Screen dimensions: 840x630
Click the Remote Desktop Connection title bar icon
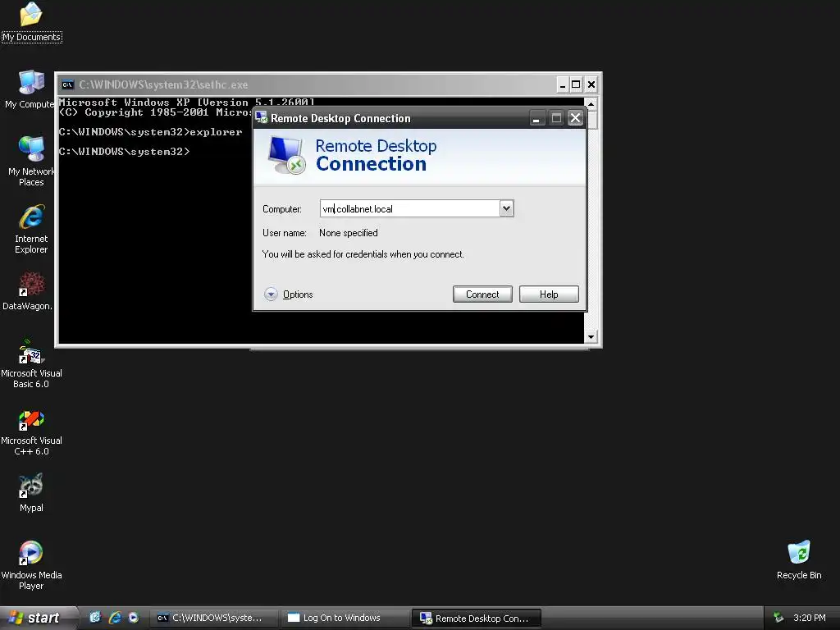click(x=261, y=117)
